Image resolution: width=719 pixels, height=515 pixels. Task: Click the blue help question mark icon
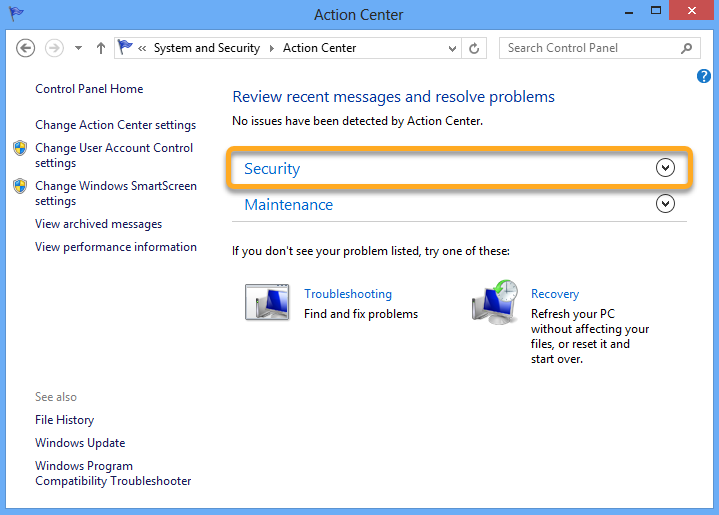pyautogui.click(x=704, y=76)
